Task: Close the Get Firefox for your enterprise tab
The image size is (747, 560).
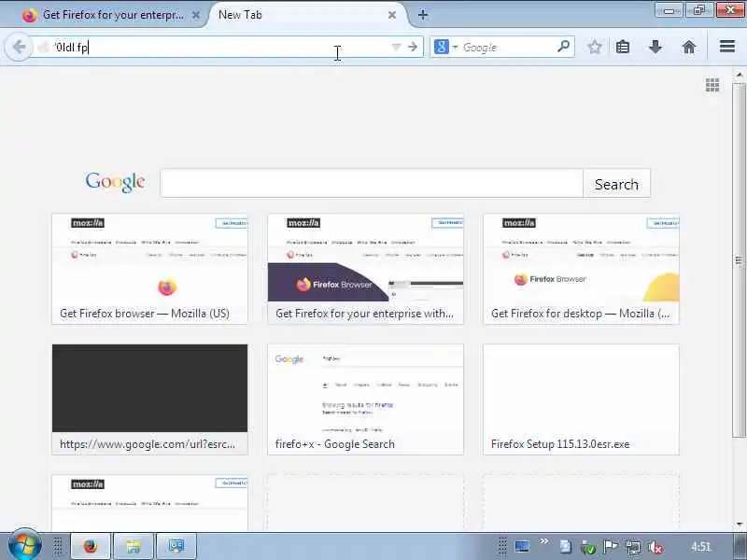Action: coord(196,15)
